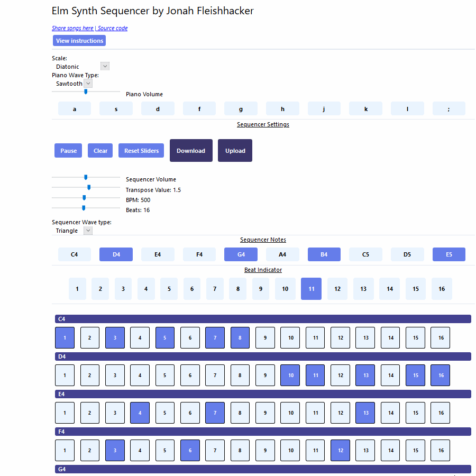Enable beat 9 in the D4 row
The height and width of the screenshot is (476, 476).
pyautogui.click(x=265, y=375)
